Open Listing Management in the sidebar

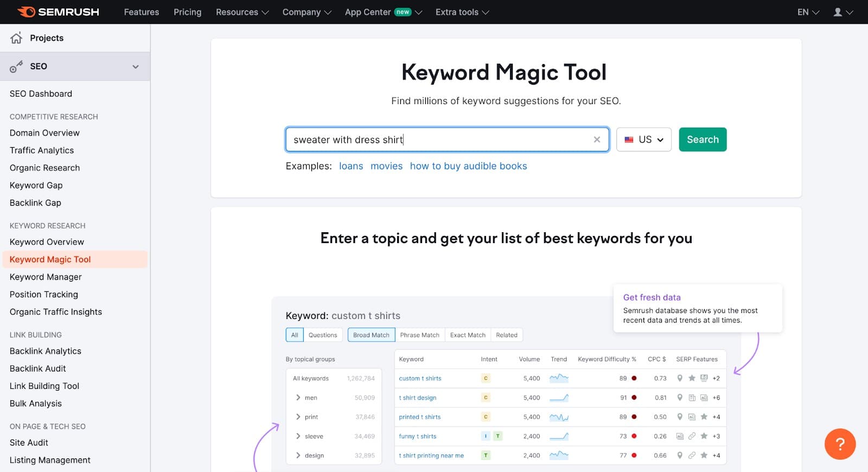pos(50,460)
